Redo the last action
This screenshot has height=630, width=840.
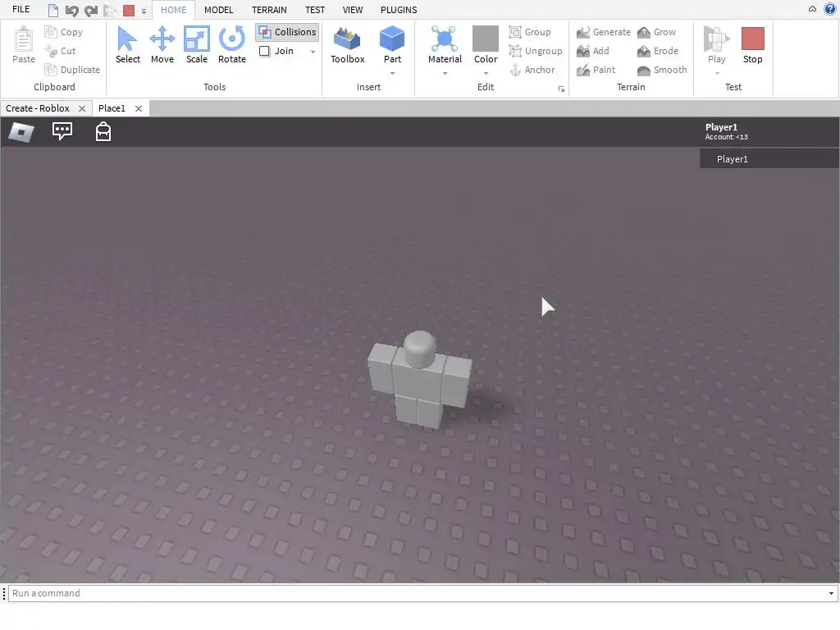[x=91, y=10]
